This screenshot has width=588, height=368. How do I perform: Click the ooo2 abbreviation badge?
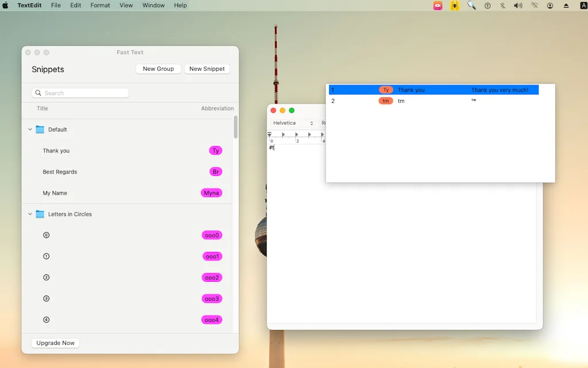pos(212,277)
